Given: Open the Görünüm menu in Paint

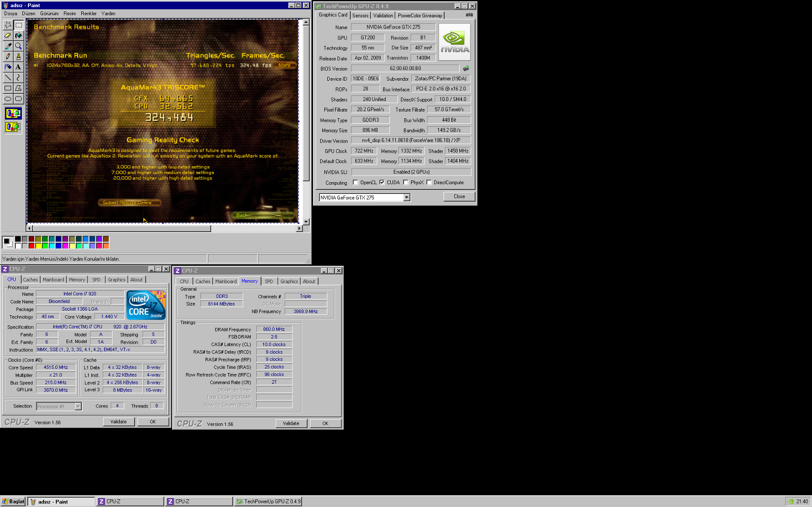Looking at the screenshot, I should pyautogui.click(x=49, y=14).
